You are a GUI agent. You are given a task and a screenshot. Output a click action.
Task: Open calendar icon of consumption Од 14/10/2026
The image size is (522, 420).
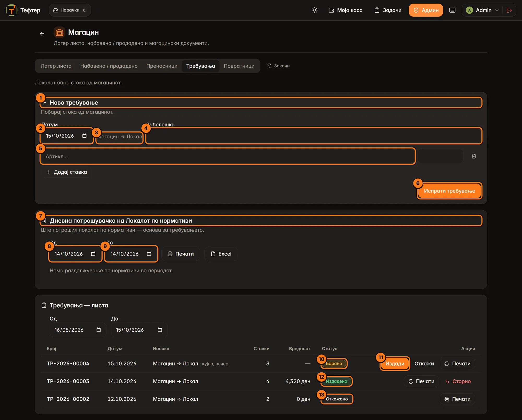click(x=93, y=254)
